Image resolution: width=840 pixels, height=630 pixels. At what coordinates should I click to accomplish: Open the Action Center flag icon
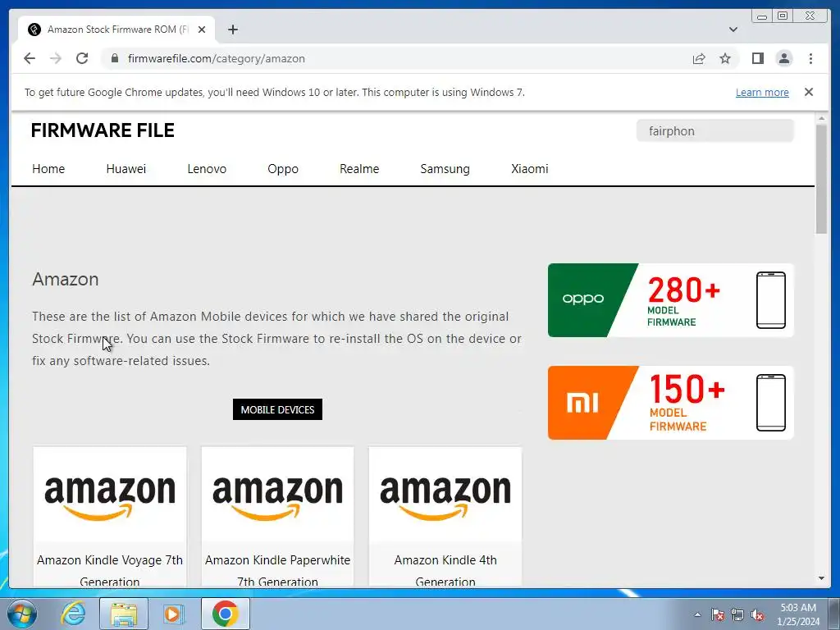click(x=717, y=614)
